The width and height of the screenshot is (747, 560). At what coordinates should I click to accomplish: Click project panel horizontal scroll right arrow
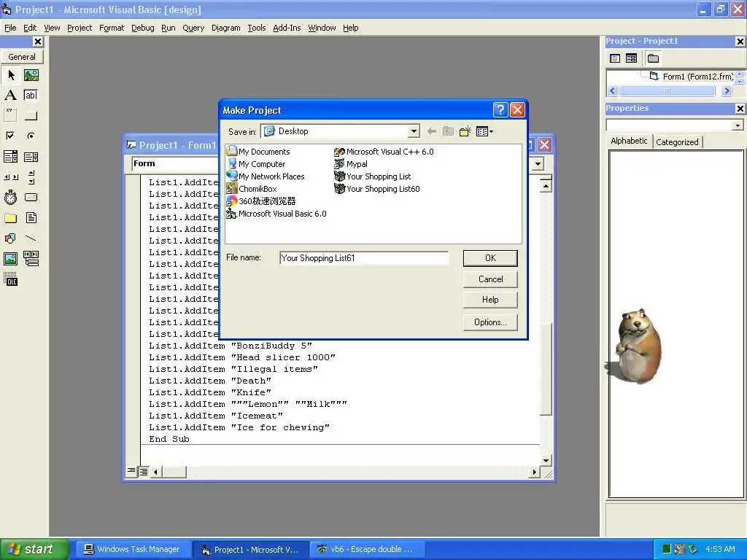pyautogui.click(x=727, y=90)
